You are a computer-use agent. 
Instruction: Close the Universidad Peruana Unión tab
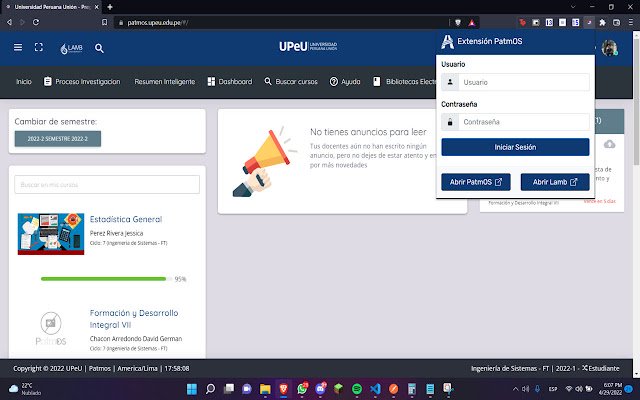[x=96, y=7]
